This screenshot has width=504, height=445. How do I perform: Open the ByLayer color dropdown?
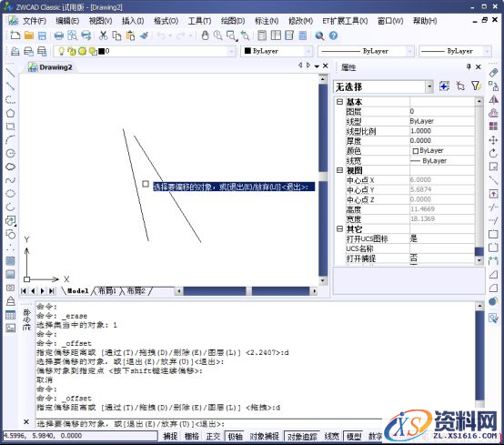[308, 51]
